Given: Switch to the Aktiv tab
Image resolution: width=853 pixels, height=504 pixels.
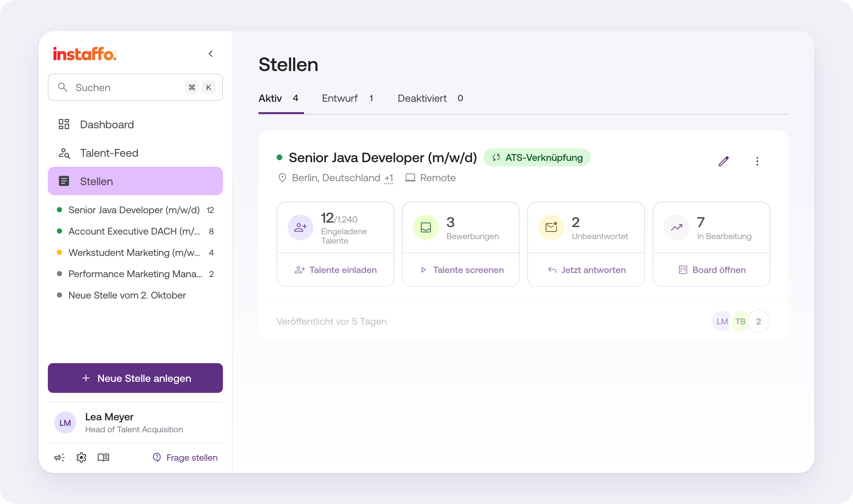Looking at the screenshot, I should 281,99.
